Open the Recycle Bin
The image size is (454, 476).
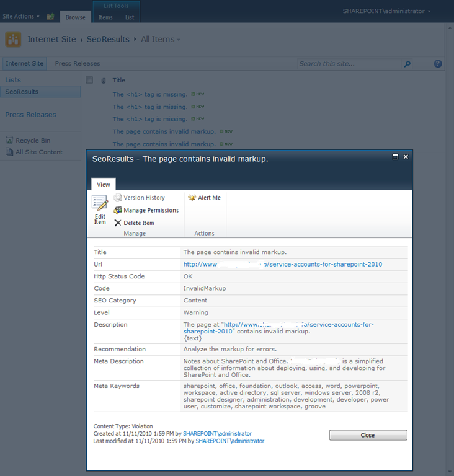[x=33, y=141]
